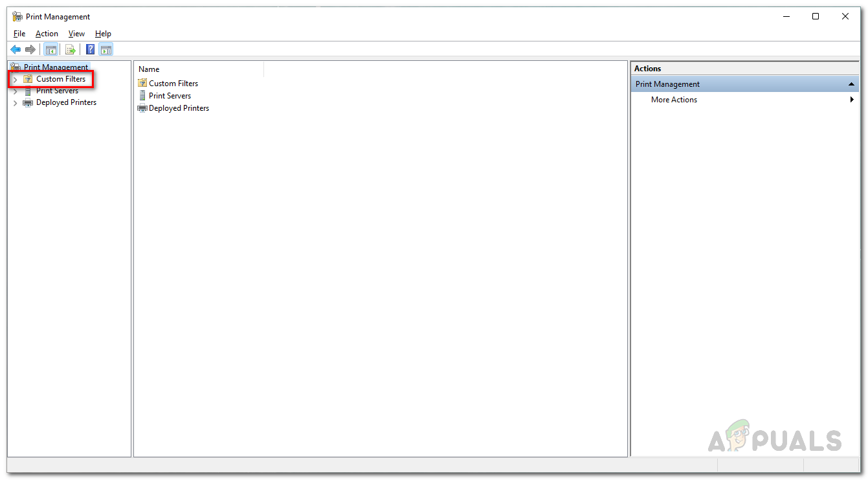
Task: Click the Name column header
Action: click(199, 69)
